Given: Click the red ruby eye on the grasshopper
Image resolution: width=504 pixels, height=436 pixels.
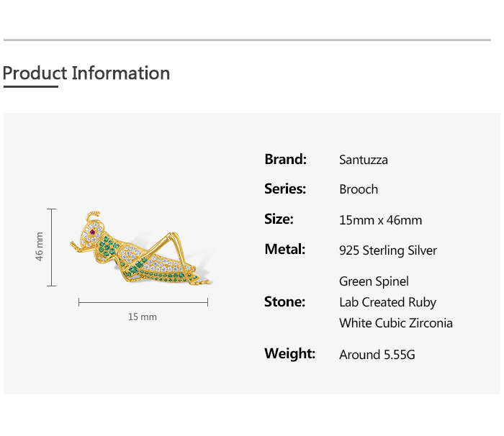Looking at the screenshot, I should point(94,232).
